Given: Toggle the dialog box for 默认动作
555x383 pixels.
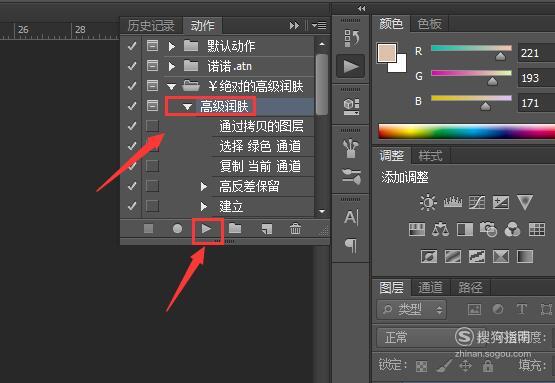Looking at the screenshot, I should (x=153, y=46).
